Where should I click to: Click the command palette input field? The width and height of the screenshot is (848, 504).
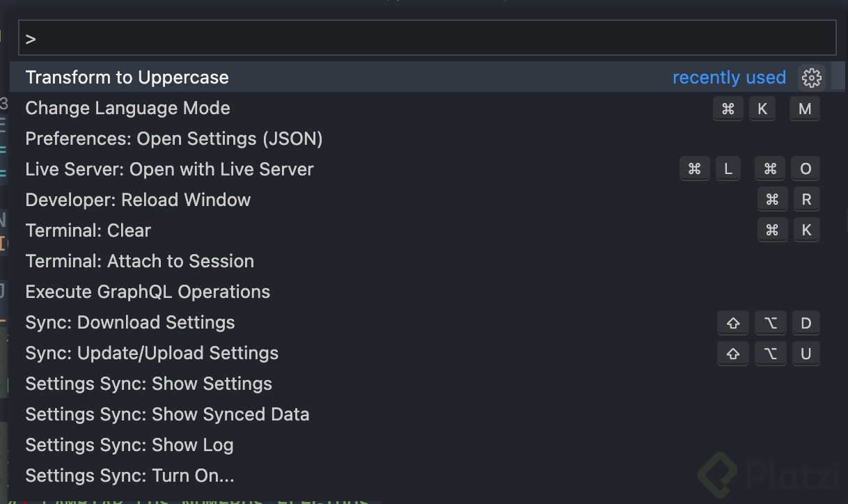(x=427, y=38)
